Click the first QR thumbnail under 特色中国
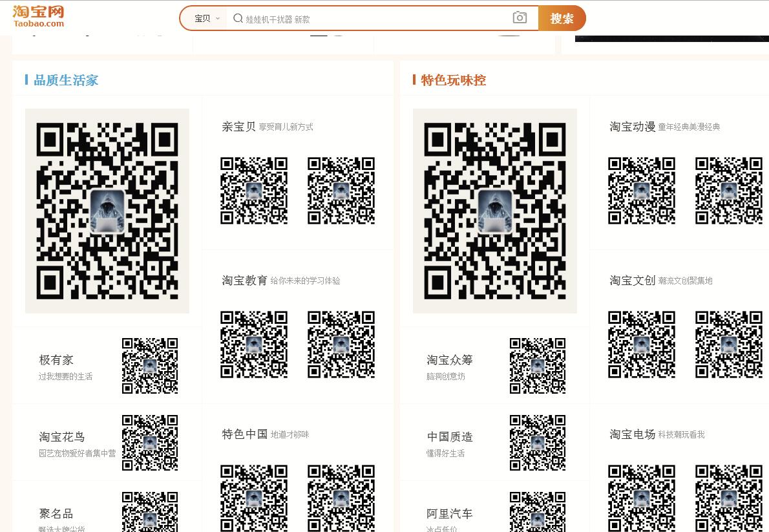 [x=254, y=498]
